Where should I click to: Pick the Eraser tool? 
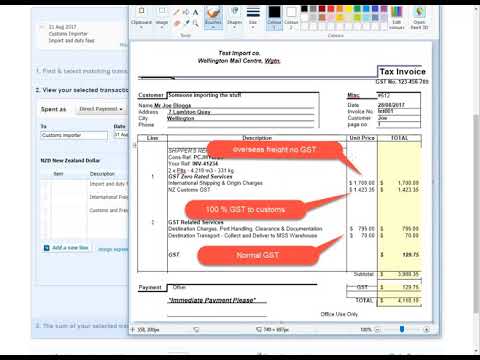point(177,23)
